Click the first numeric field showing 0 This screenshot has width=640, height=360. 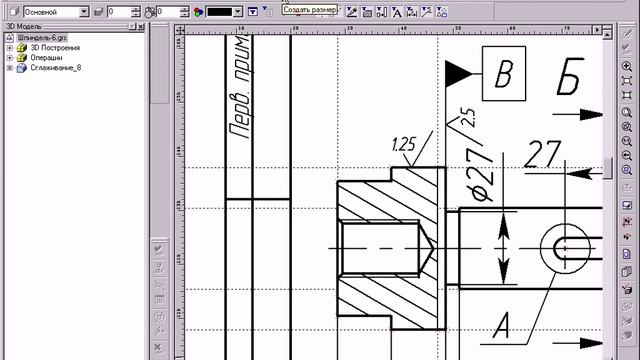(119, 12)
